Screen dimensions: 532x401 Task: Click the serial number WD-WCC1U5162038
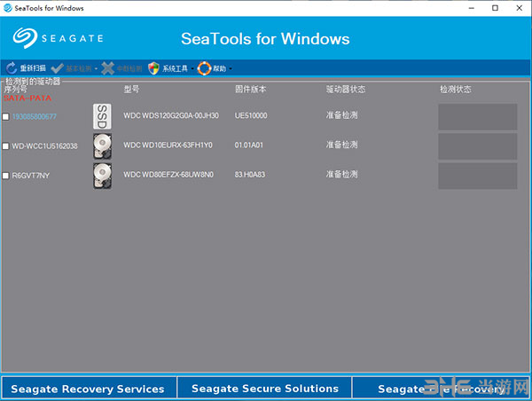click(45, 146)
